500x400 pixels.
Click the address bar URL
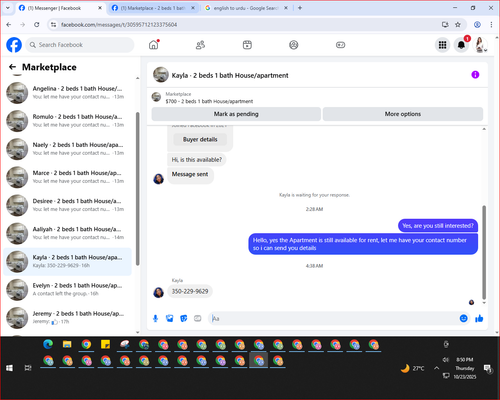point(119,25)
